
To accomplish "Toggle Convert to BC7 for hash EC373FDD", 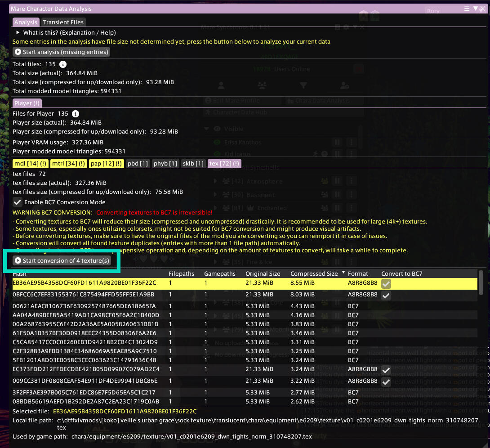I will 386,370.
